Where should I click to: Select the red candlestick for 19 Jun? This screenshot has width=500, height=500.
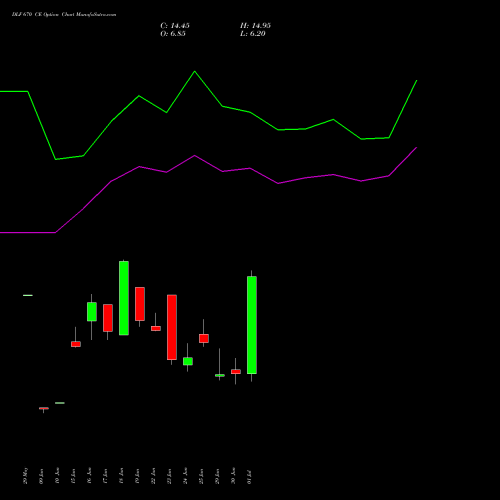[x=140, y=304]
